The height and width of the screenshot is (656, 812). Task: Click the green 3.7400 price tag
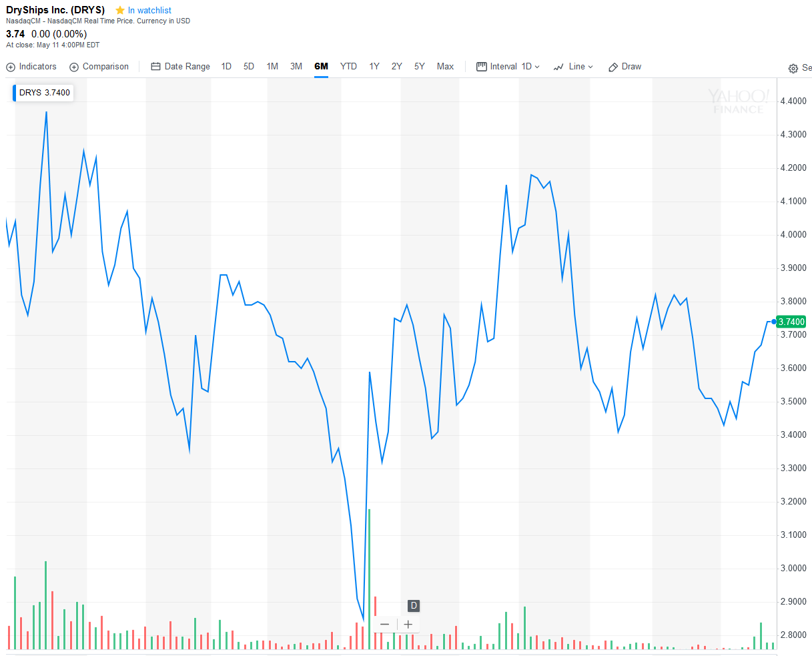791,322
